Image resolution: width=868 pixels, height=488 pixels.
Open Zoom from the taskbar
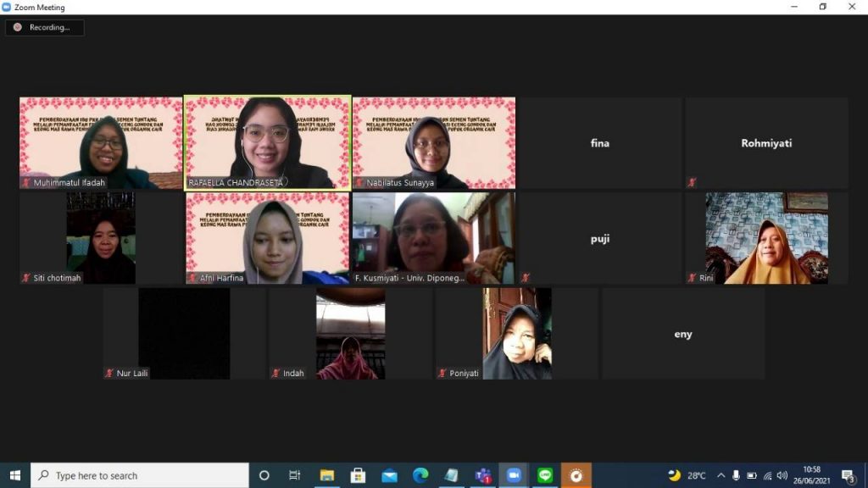(x=513, y=475)
